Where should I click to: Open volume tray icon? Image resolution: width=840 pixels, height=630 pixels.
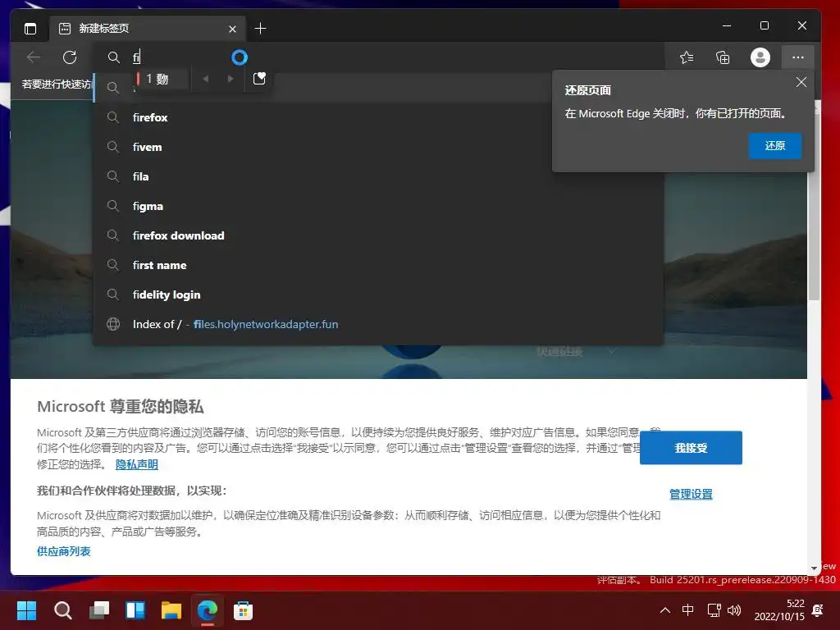[734, 610]
